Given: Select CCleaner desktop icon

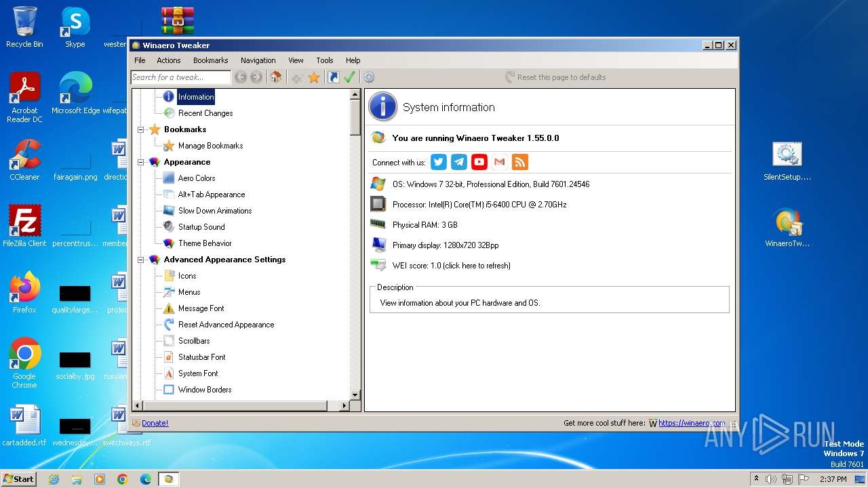Looking at the screenshot, I should [x=24, y=159].
